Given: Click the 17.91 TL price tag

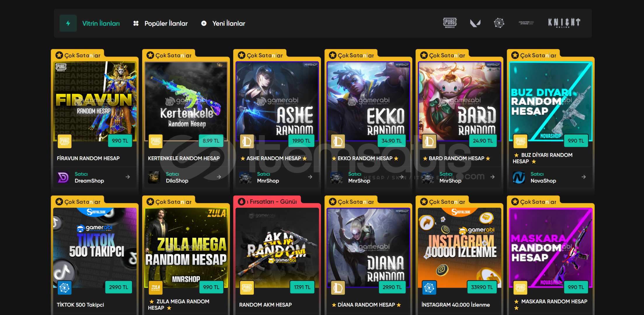Looking at the screenshot, I should point(302,287).
